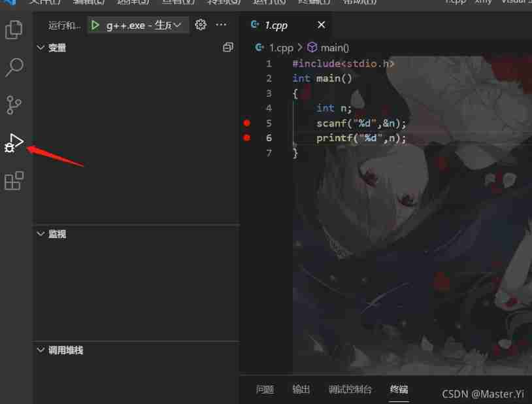Switch to the 调试控制台 panel tab
532x404 pixels.
pos(350,389)
